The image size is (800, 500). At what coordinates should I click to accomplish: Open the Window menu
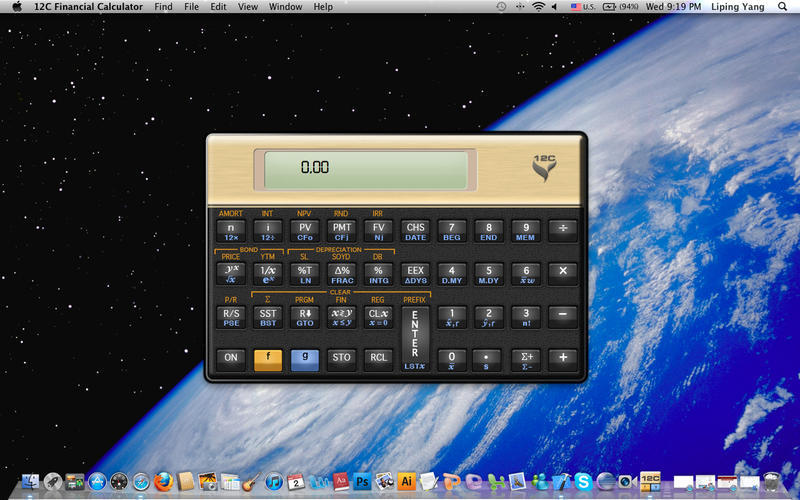[286, 7]
